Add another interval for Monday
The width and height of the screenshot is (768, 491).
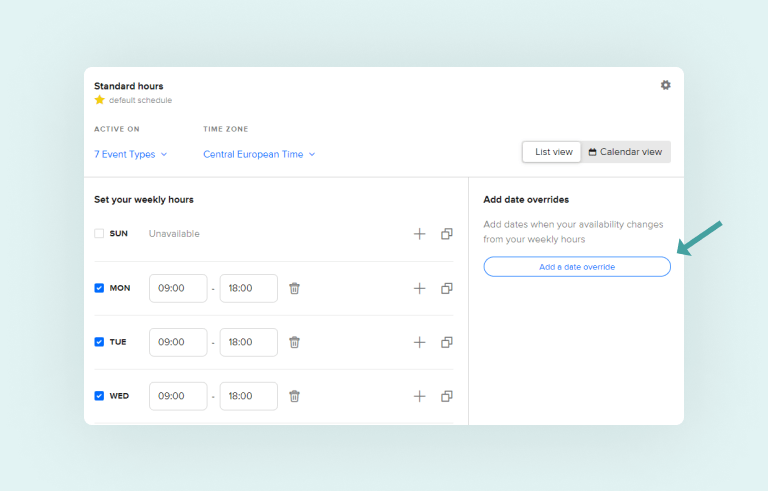click(419, 288)
